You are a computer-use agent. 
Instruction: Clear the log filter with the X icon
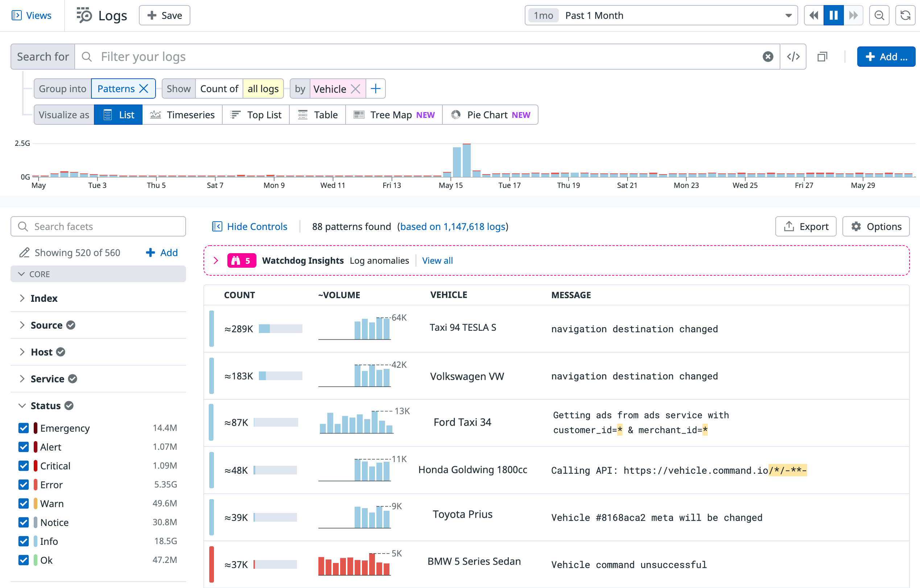click(x=768, y=57)
